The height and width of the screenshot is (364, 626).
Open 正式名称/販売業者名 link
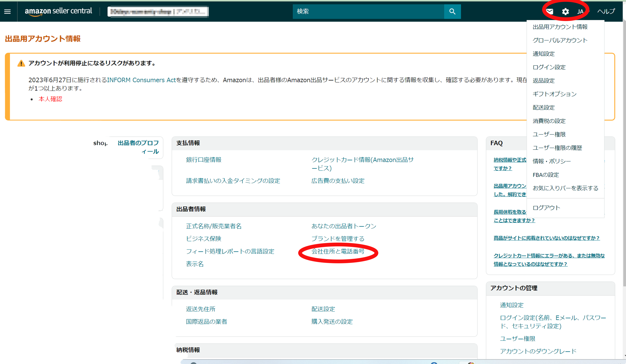[214, 226]
